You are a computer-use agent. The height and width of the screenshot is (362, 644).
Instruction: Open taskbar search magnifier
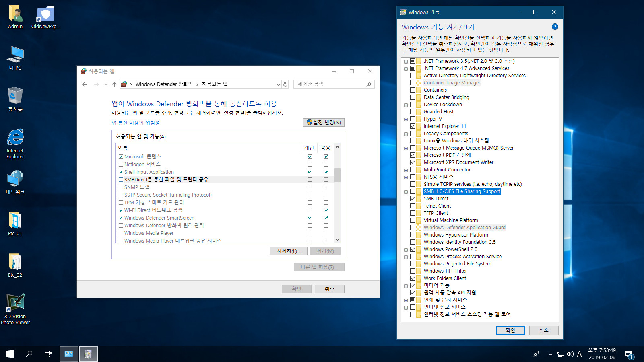29,354
